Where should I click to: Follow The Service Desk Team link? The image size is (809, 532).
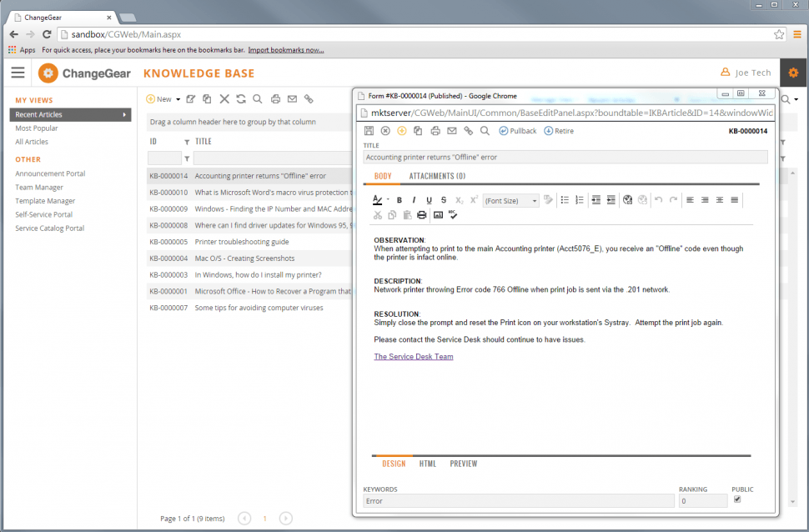pos(414,357)
